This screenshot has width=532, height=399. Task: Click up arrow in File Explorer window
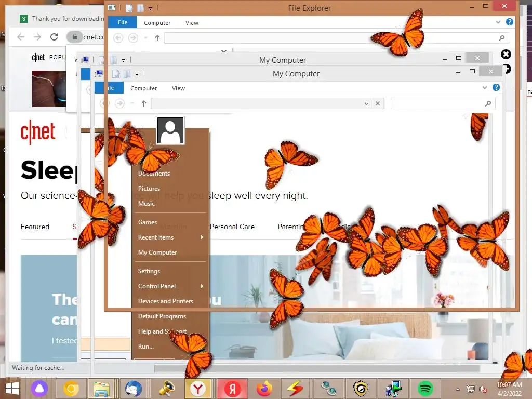pyautogui.click(x=157, y=38)
